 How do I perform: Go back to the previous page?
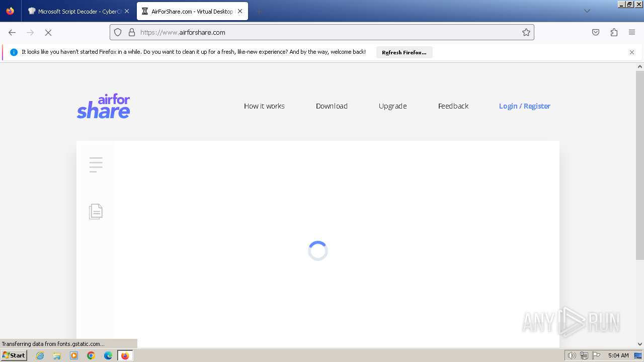pos(12,32)
